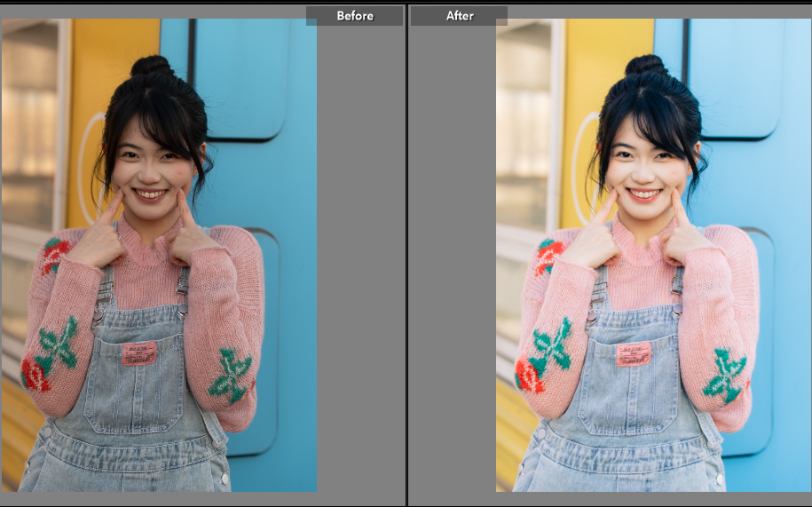Image resolution: width=812 pixels, height=507 pixels.
Task: Click shoulder rose embroidery in Before photo
Action: pyautogui.click(x=55, y=255)
